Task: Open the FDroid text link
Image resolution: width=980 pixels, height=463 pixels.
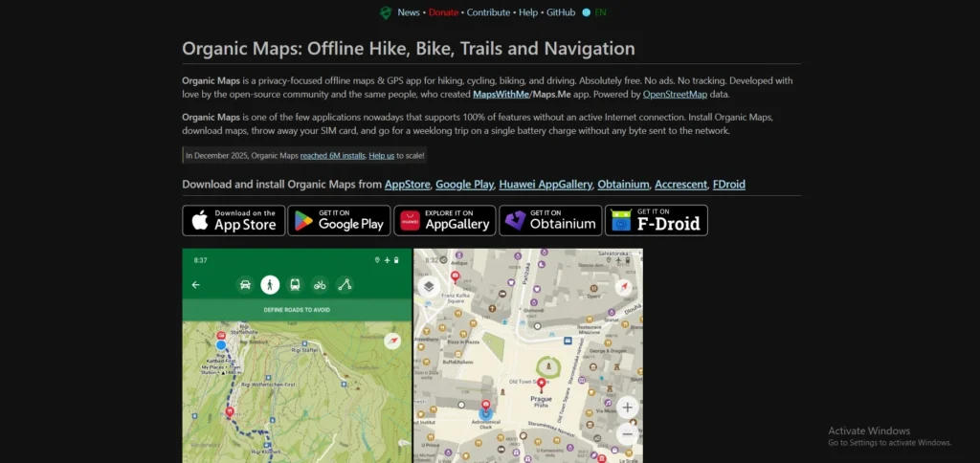Action: click(x=728, y=185)
